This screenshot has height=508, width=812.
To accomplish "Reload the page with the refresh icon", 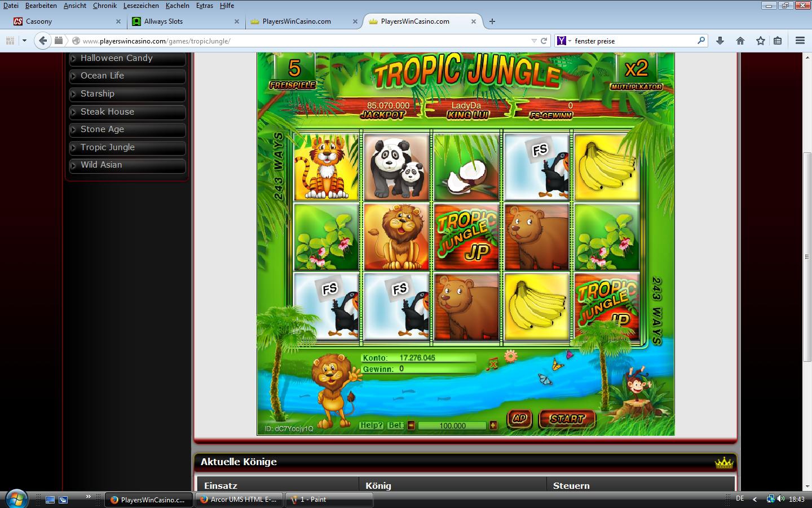I will (544, 41).
